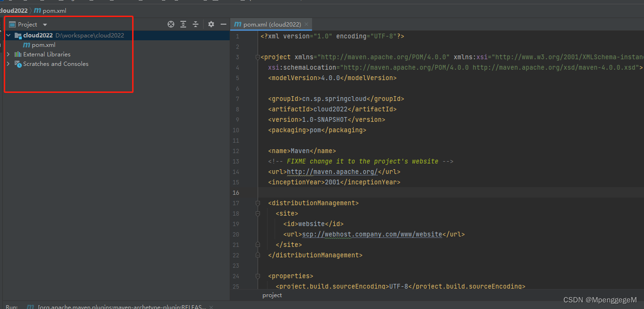
Task: Select cloud2022 root folder in tree
Action: tap(38, 35)
